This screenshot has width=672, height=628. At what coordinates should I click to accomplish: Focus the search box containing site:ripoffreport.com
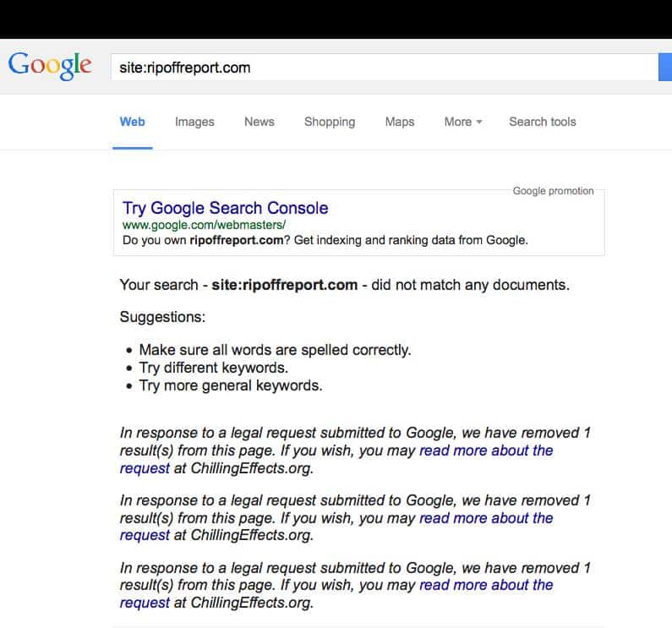385,67
